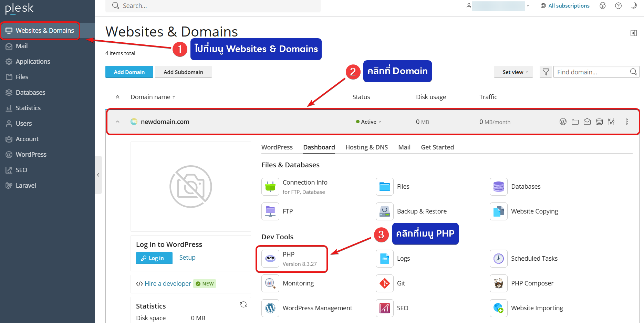Open the Monitoring tool icon

pyautogui.click(x=270, y=283)
